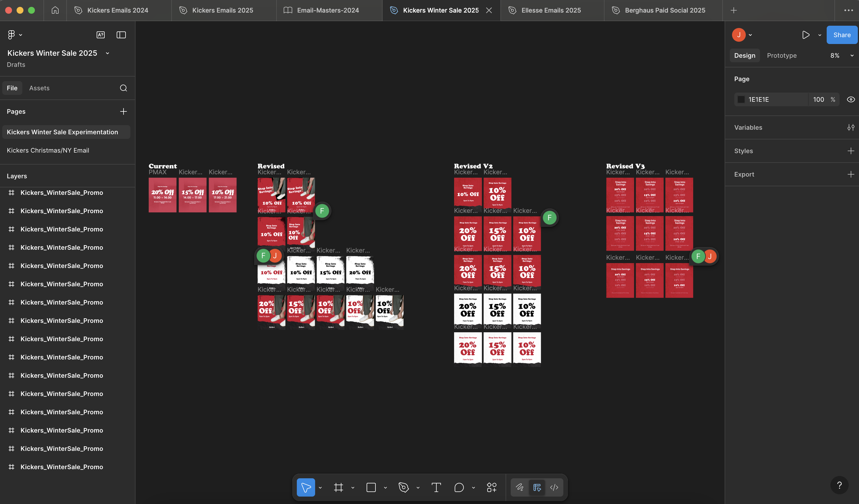This screenshot has height=504, width=859.
Task: Toggle the text labels A? icon
Action: (x=101, y=35)
